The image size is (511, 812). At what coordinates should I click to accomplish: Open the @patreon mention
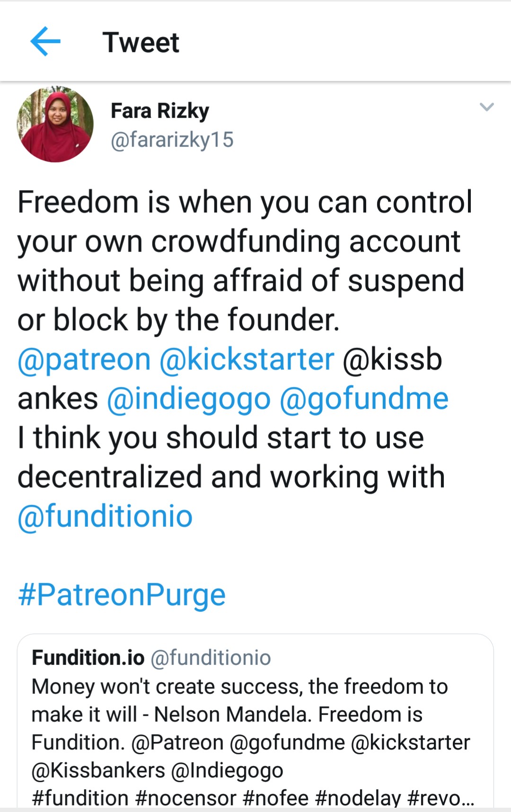coord(84,360)
